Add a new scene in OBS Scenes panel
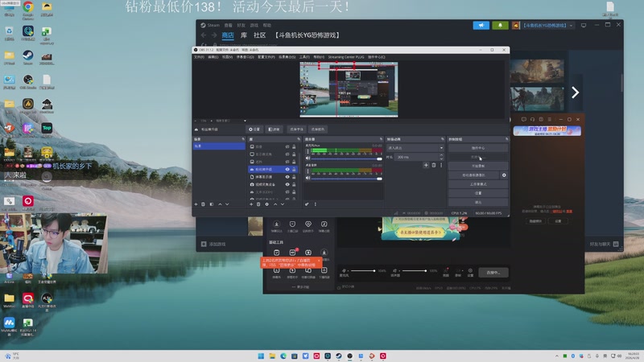The image size is (644, 362). [196, 204]
